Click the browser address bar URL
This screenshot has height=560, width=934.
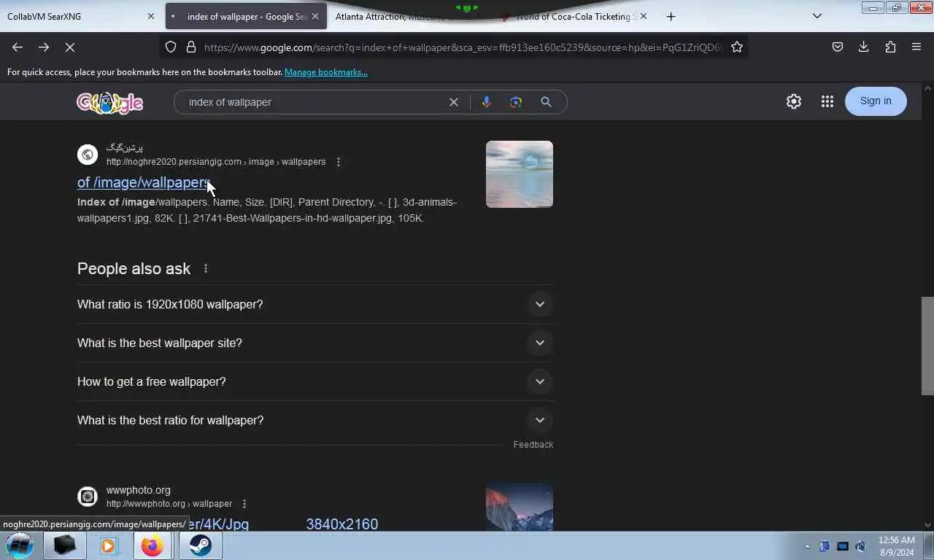(463, 47)
